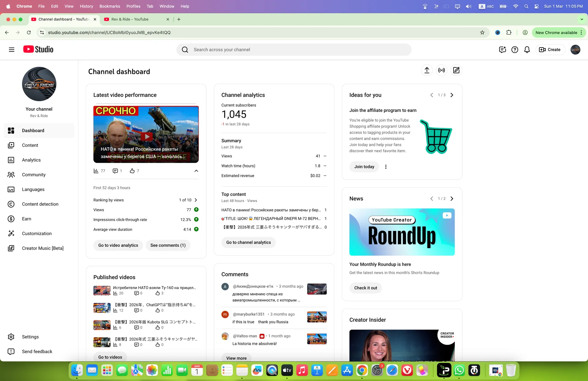Screen dimensions: 588x381
Task: Open the History menu in the menu bar
Action: tap(86, 6)
